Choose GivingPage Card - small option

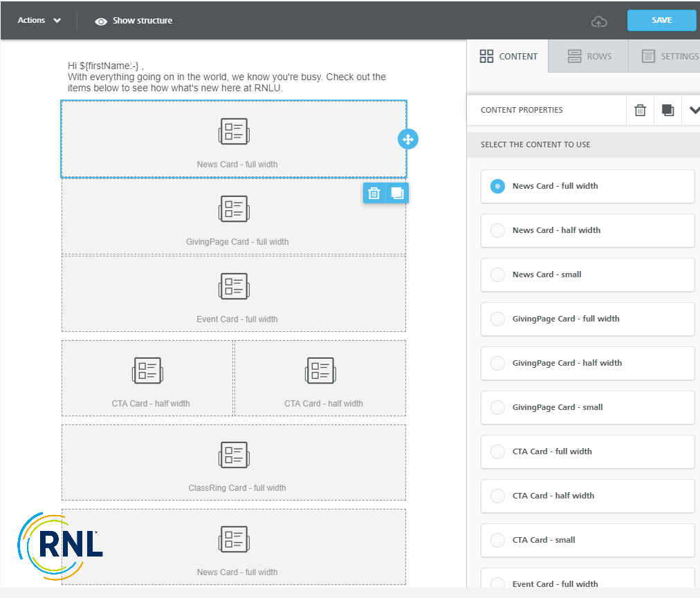[x=587, y=407]
